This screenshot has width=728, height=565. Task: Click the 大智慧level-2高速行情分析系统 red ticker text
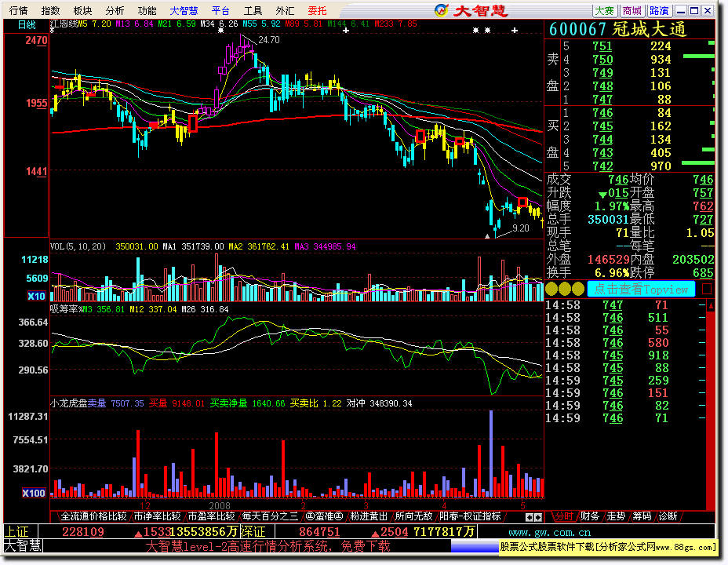[268, 546]
